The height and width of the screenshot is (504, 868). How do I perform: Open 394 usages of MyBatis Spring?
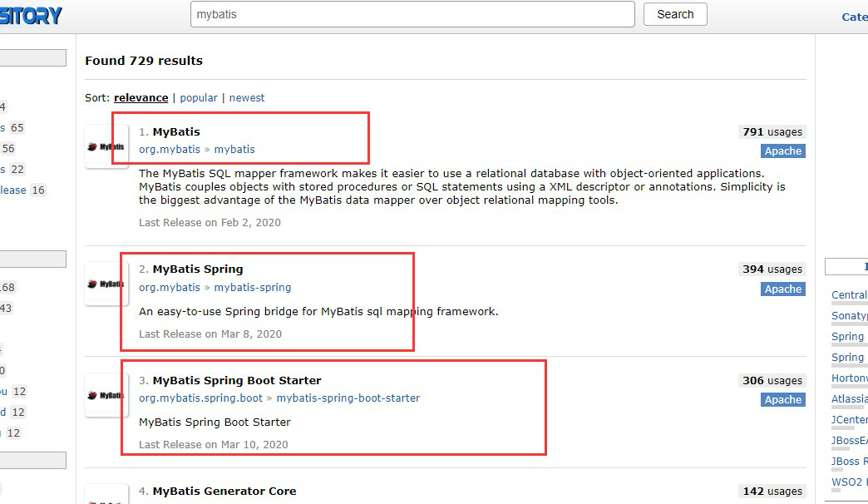point(772,269)
